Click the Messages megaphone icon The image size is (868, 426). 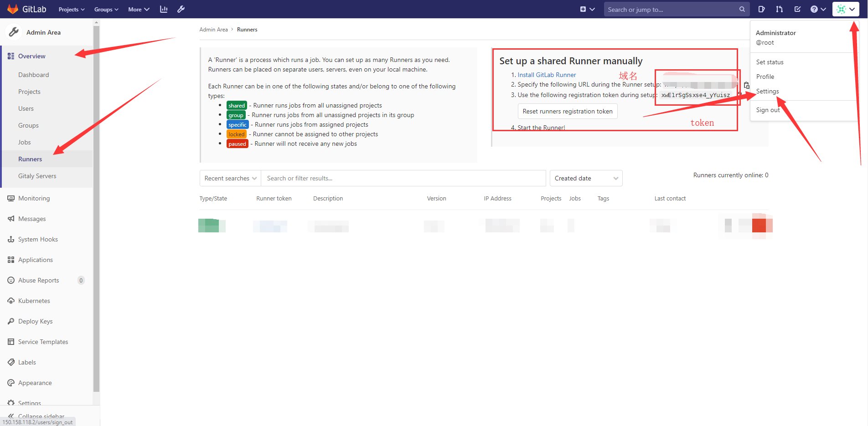click(x=11, y=219)
